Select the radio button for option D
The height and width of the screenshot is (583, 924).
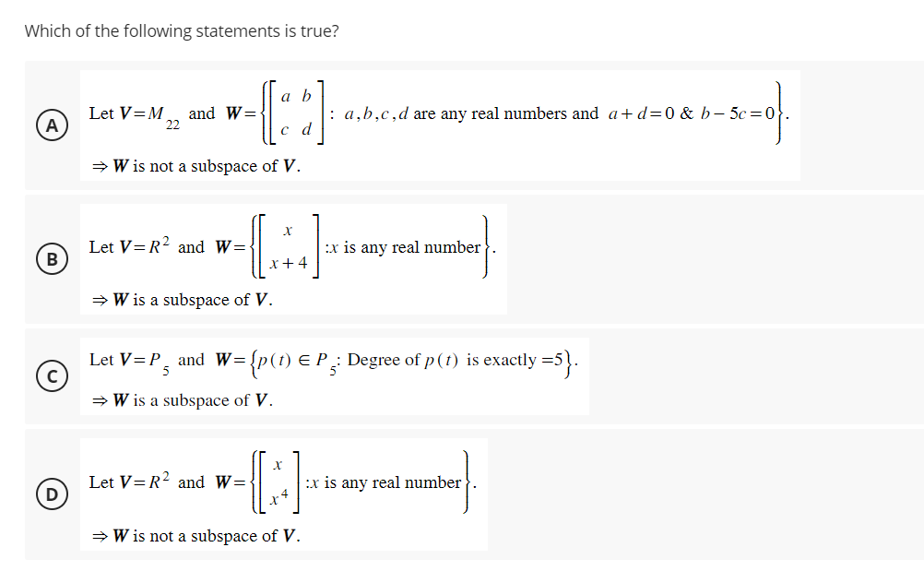tap(53, 495)
